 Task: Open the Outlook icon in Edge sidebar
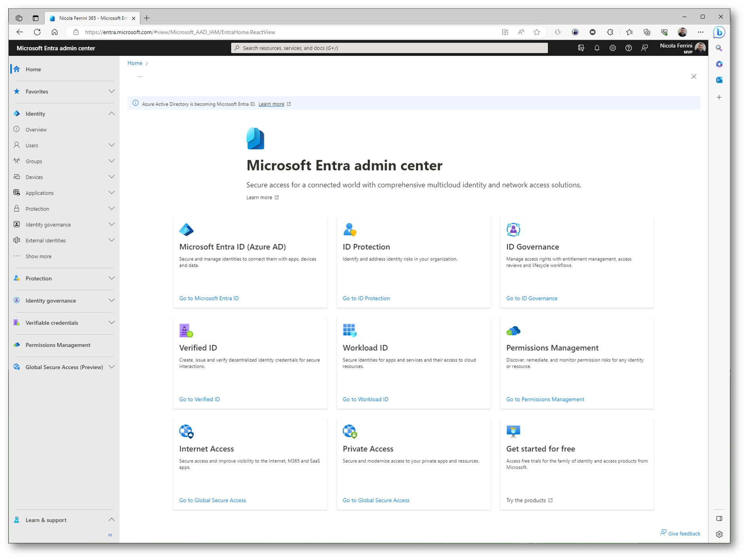pos(719,80)
